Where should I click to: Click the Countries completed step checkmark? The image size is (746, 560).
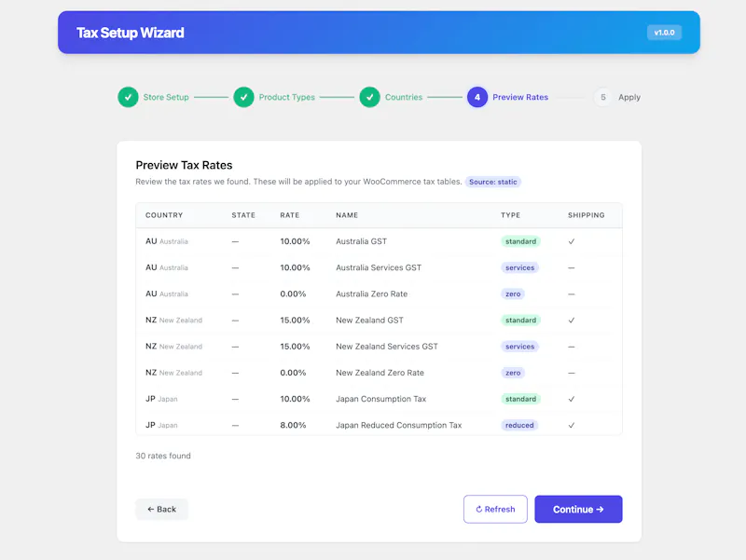point(369,97)
